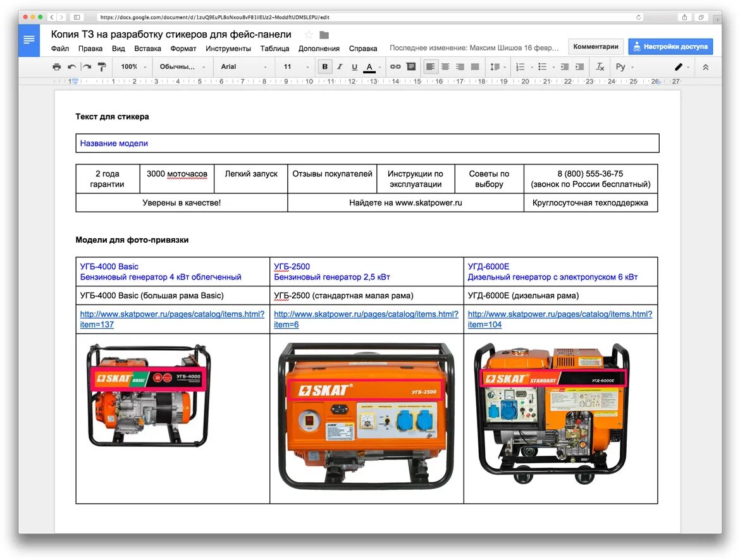Image resolution: width=740 pixels, height=560 pixels.
Task: Open the Дополнения menu
Action: (x=319, y=49)
